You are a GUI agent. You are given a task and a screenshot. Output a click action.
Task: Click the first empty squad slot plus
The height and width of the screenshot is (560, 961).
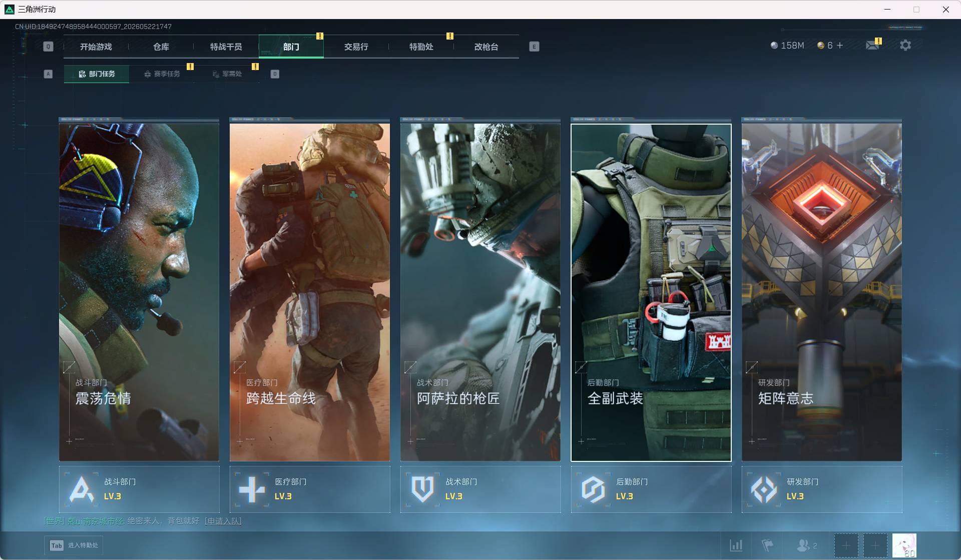846,545
